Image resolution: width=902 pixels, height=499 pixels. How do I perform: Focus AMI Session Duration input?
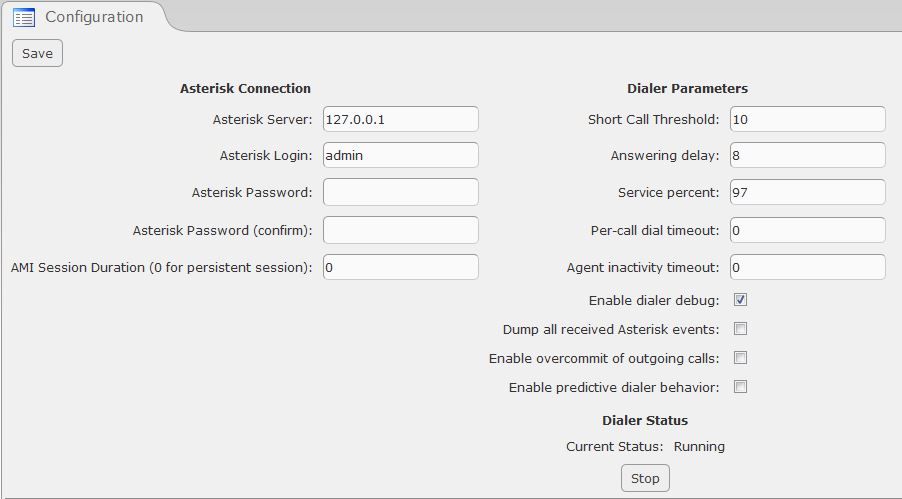(x=401, y=267)
